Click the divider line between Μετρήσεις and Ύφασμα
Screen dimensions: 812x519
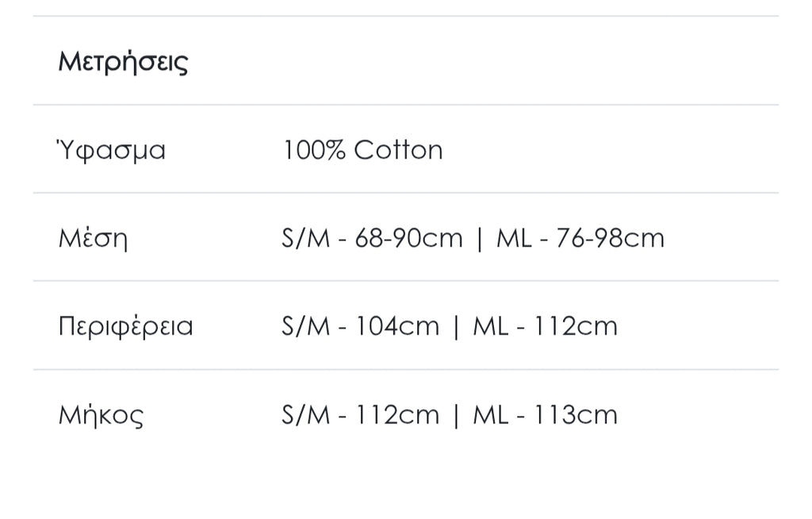click(406, 105)
